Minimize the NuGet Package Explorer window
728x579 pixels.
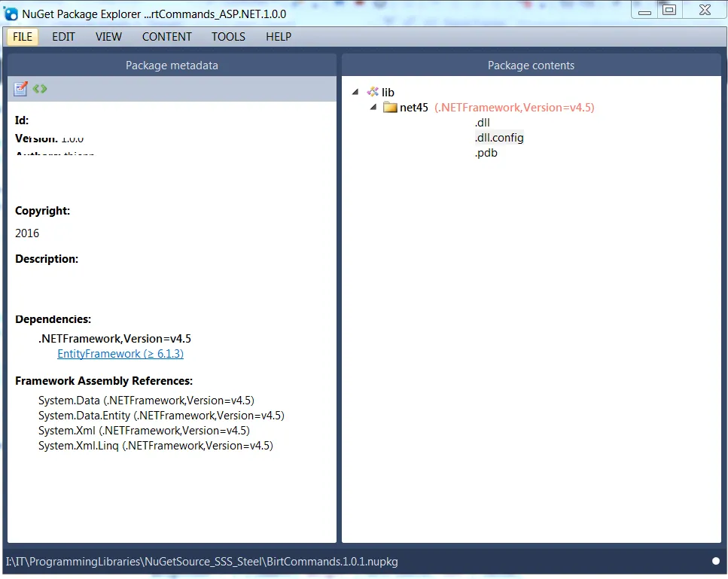644,11
